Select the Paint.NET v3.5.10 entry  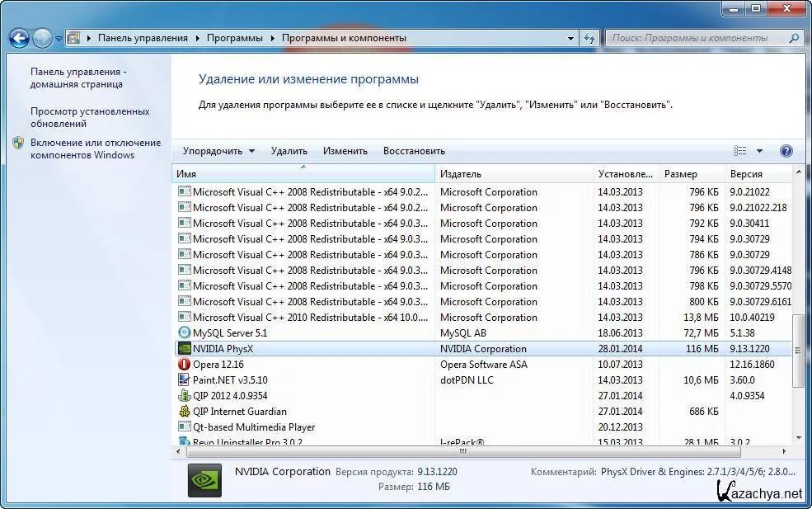click(x=230, y=380)
